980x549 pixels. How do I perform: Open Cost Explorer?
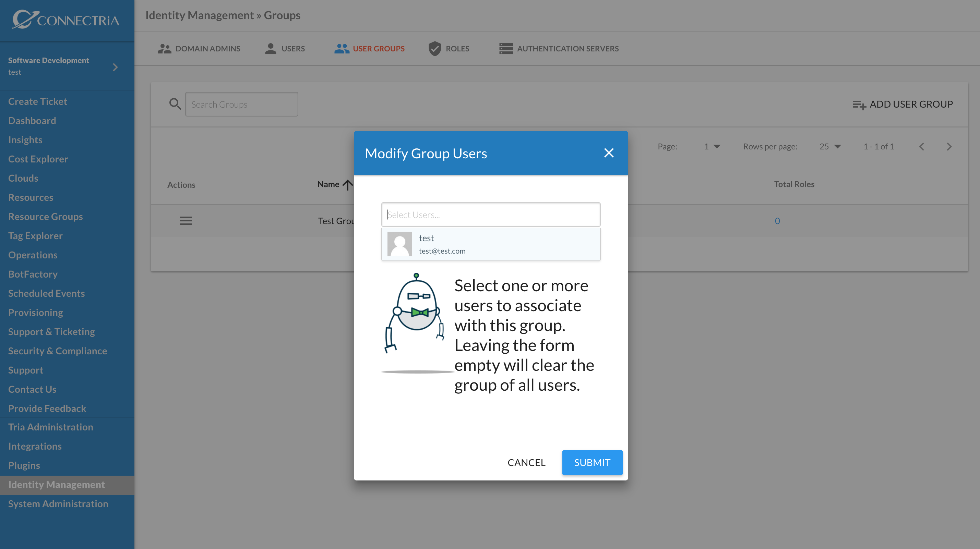[x=38, y=159]
